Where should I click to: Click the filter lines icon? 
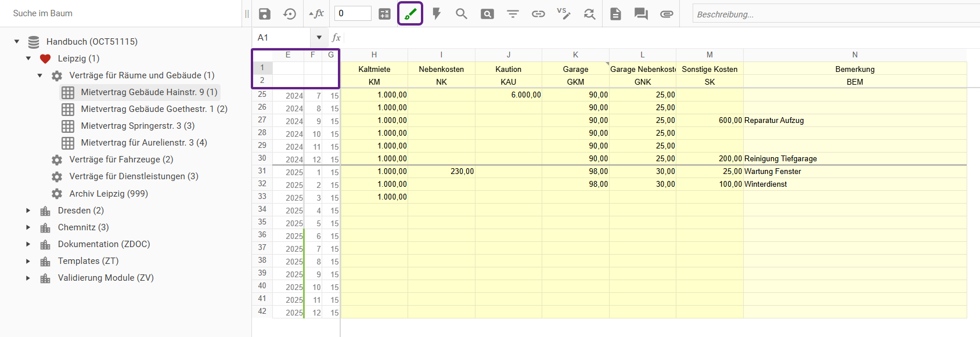tap(513, 14)
